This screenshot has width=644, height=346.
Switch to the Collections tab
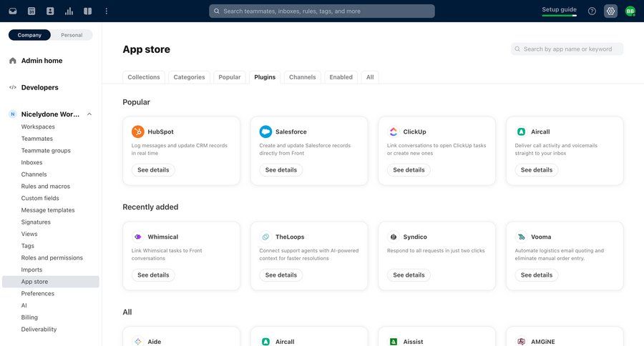pos(144,77)
